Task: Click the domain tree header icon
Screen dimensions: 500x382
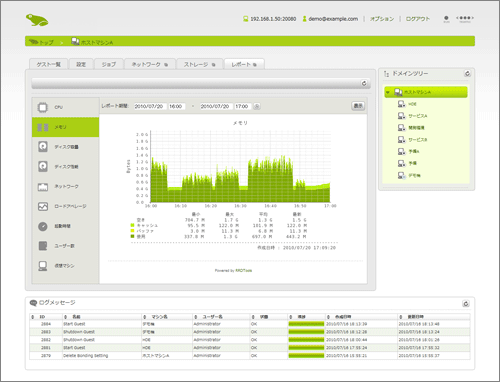Action: [x=386, y=74]
